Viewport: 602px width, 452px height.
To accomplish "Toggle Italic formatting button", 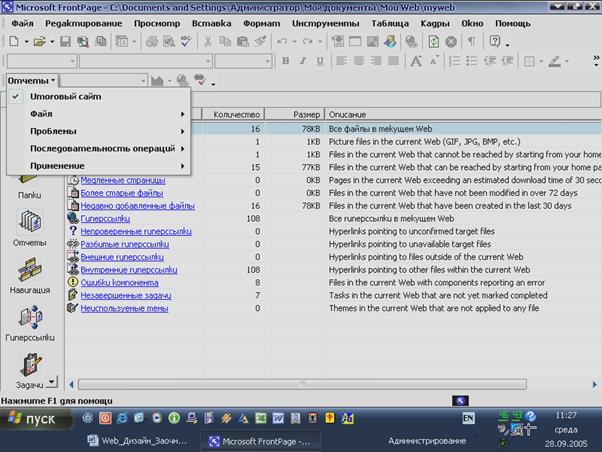I will 303,61.
